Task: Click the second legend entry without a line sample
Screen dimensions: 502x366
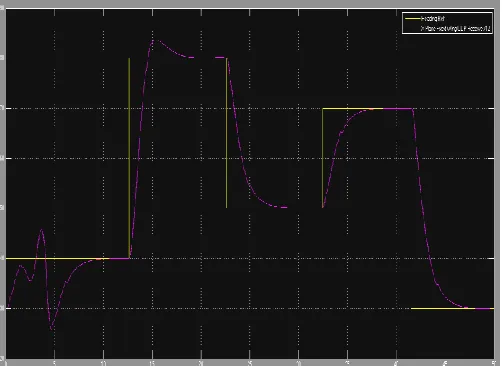Action: [455, 29]
